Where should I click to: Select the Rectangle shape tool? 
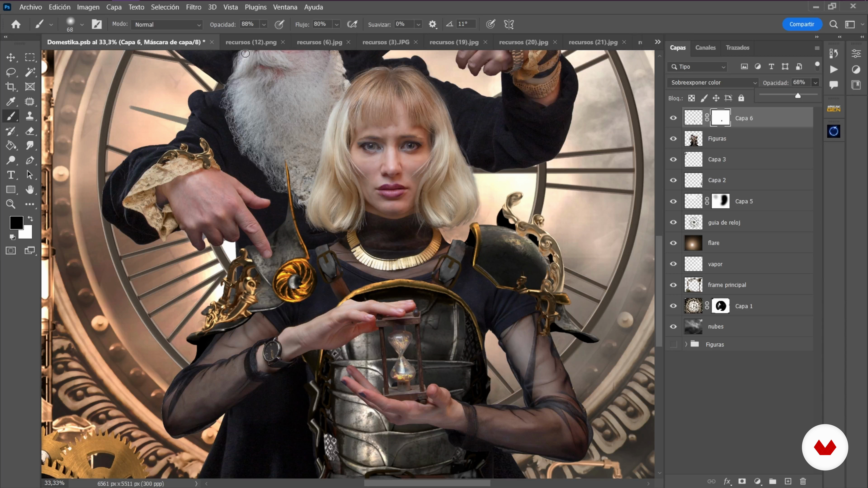(11, 190)
